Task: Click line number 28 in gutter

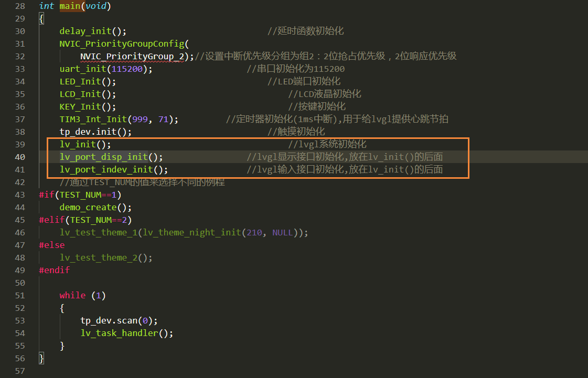Action: pyautogui.click(x=20, y=6)
